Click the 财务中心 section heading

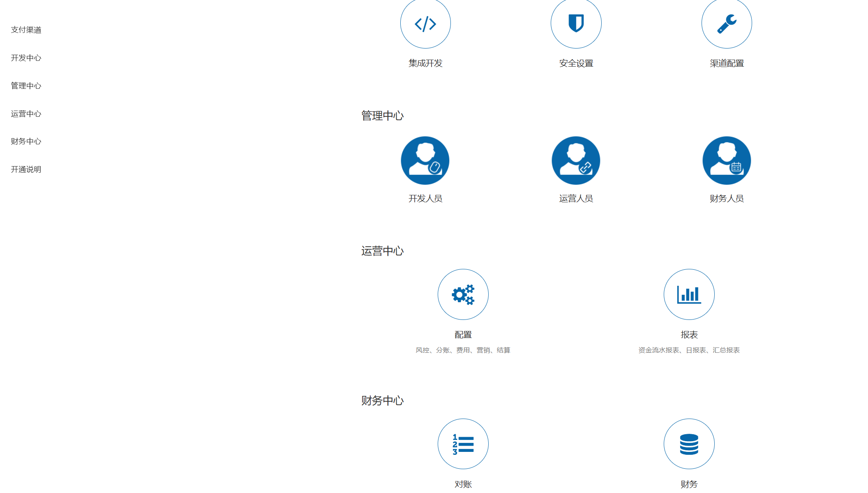[x=382, y=400]
